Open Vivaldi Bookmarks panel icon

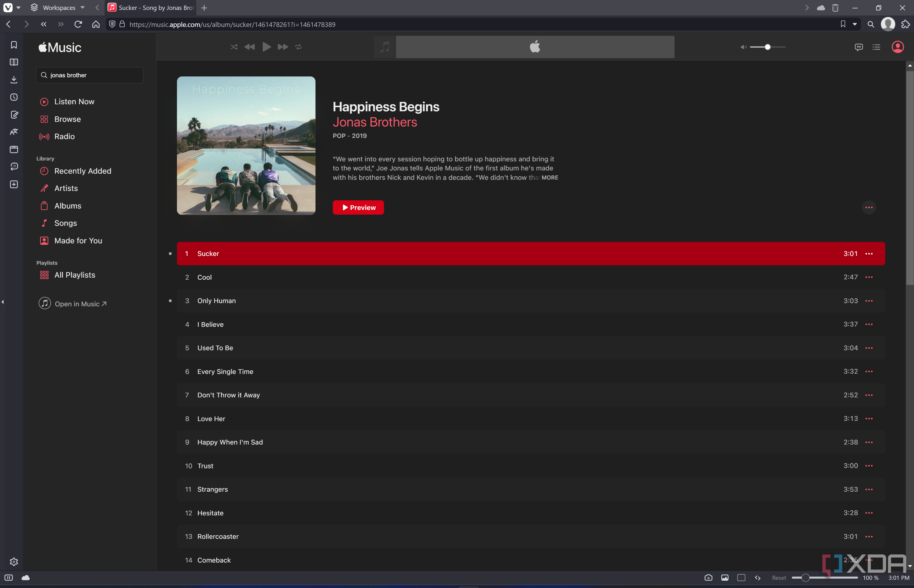14,45
